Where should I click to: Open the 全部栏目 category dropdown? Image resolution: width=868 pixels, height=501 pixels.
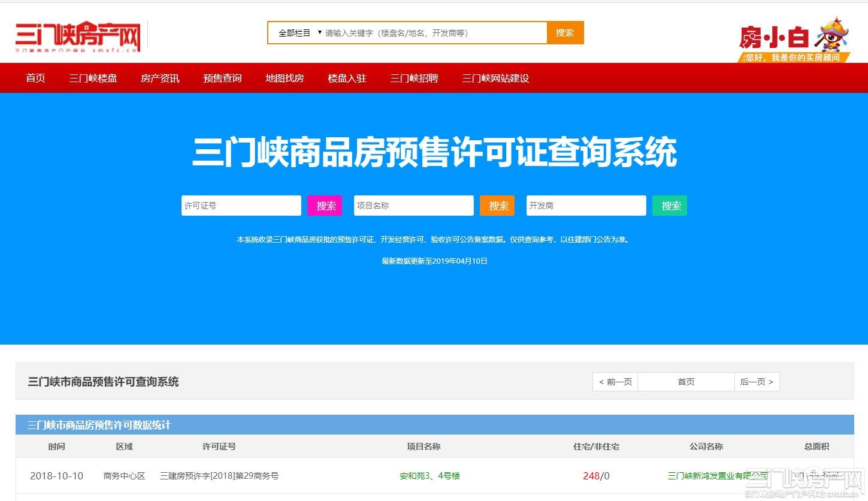(x=299, y=33)
